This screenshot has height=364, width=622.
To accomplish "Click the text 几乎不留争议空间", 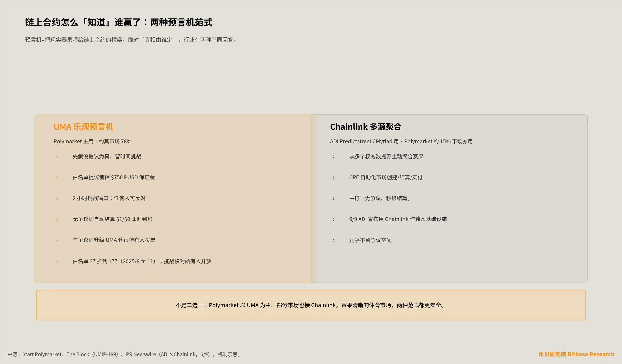I will [370, 240].
